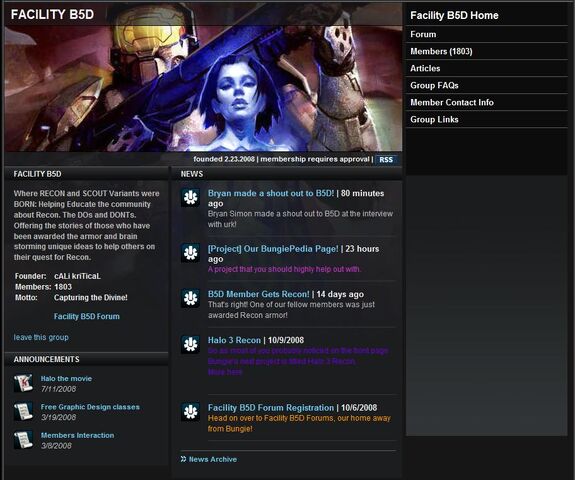Open 'Halo the movie' announcement

pyautogui.click(x=66, y=378)
